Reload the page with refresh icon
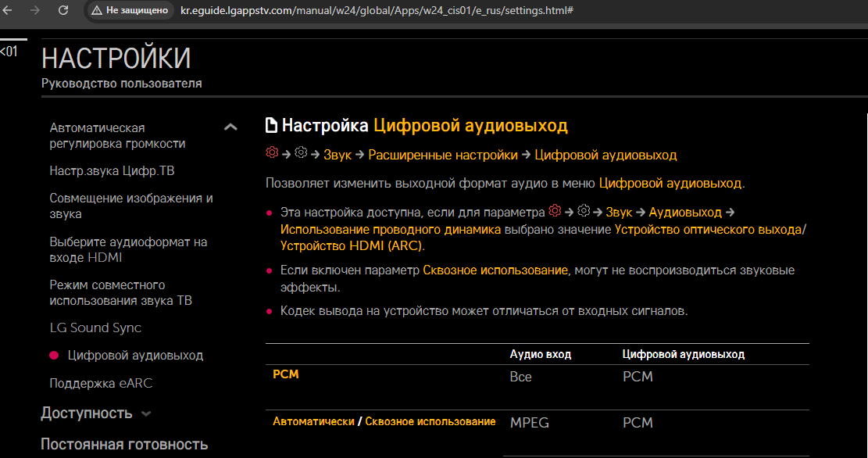The height and width of the screenshot is (458, 868). 63,11
